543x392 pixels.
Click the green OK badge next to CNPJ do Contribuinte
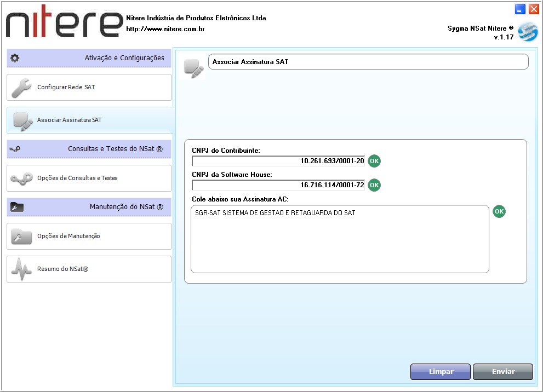(x=374, y=161)
